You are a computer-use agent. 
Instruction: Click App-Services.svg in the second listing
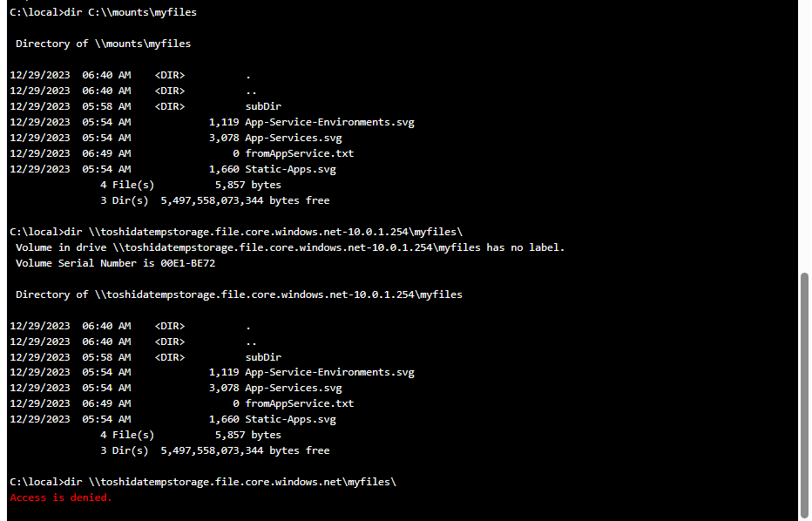click(x=294, y=388)
